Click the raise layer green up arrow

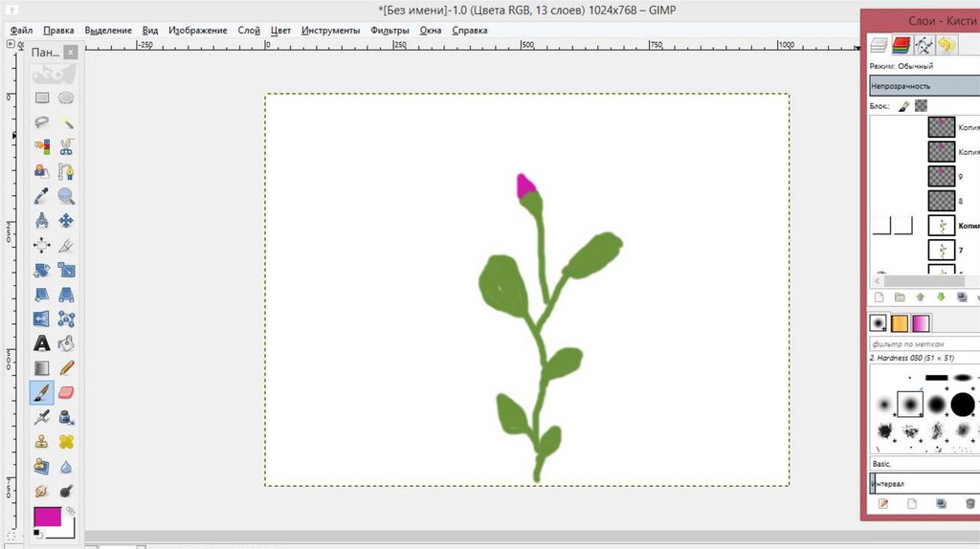point(920,297)
